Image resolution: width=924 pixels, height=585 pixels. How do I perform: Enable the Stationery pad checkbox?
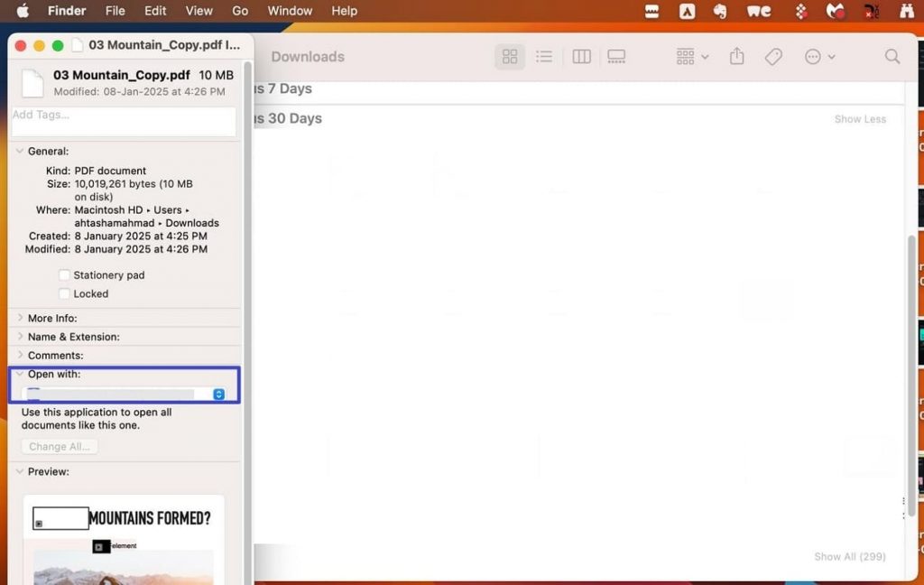[64, 274]
